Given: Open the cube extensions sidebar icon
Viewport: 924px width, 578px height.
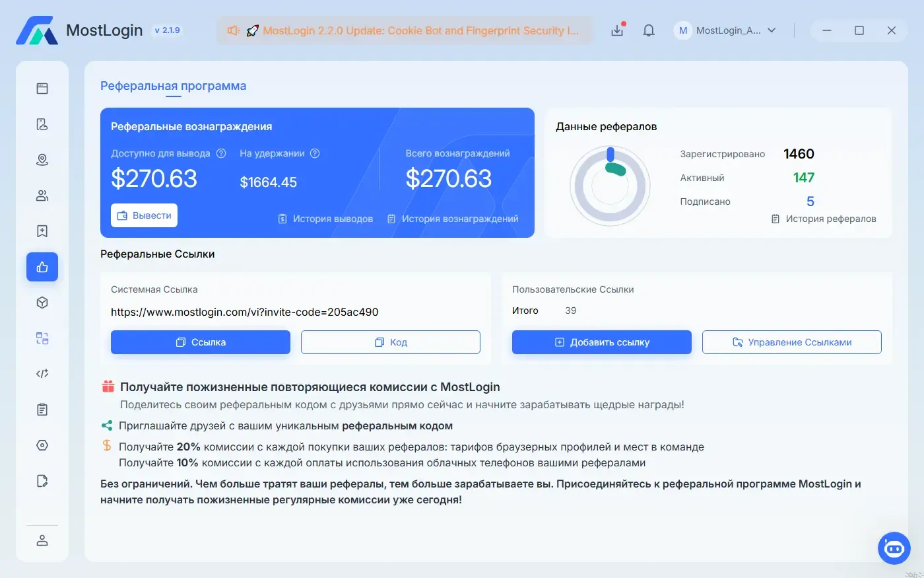Looking at the screenshot, I should pos(42,303).
